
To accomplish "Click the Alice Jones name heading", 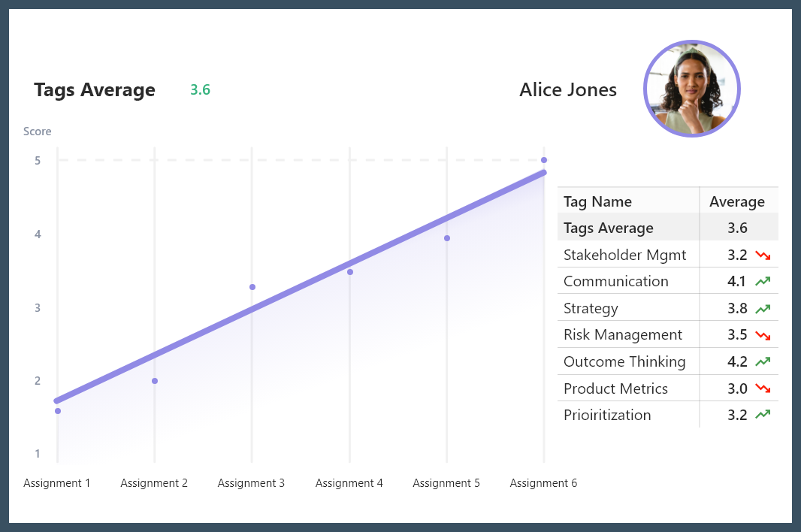I will (568, 90).
